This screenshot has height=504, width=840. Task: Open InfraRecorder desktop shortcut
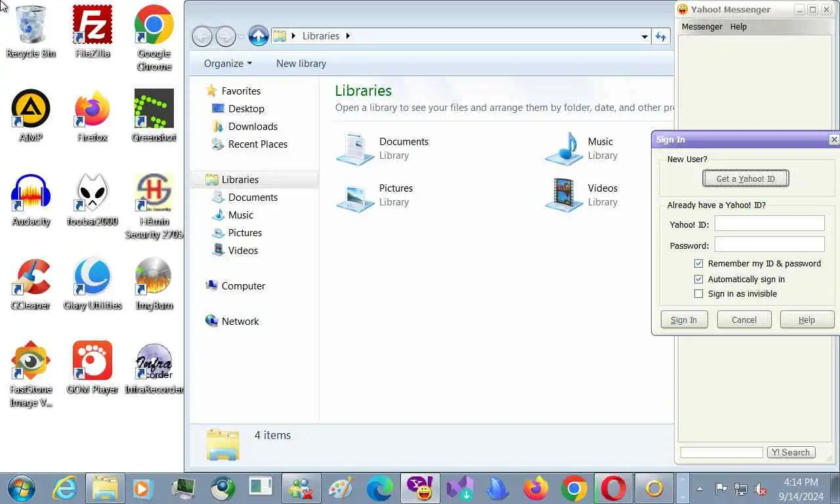tap(154, 367)
